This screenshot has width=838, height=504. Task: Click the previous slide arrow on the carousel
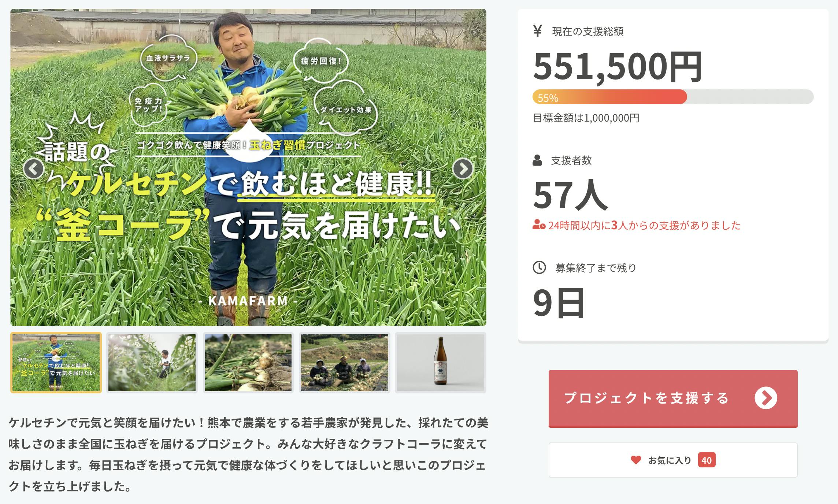coord(34,169)
